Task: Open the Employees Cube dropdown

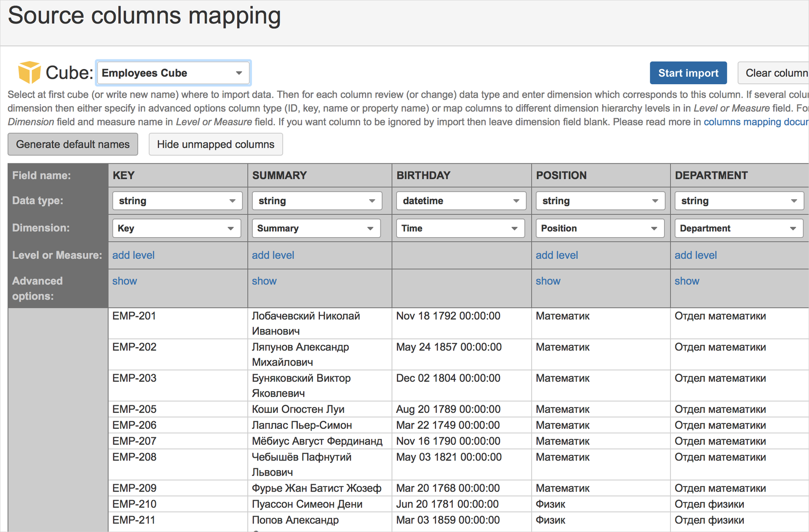Action: (x=173, y=73)
